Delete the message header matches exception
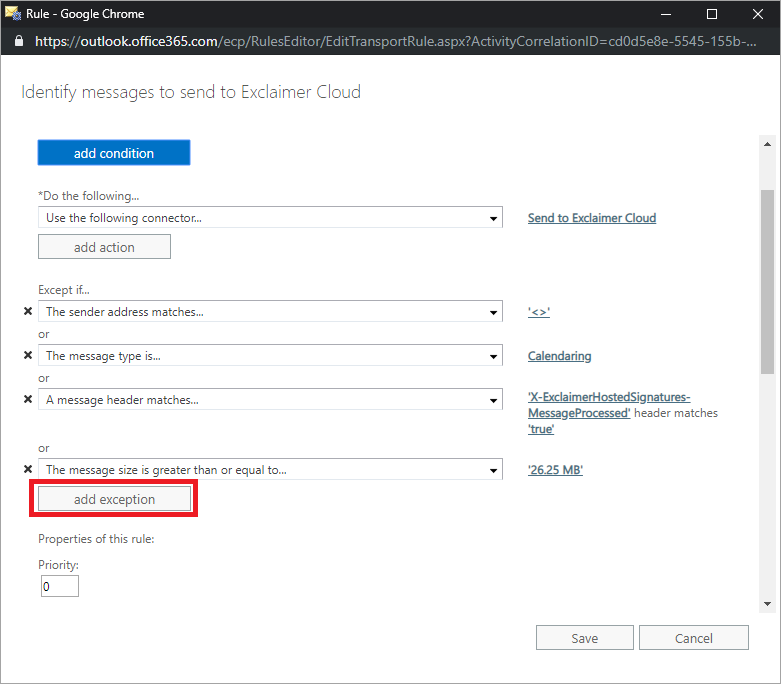Viewport: 781px width, 684px height. pos(28,400)
